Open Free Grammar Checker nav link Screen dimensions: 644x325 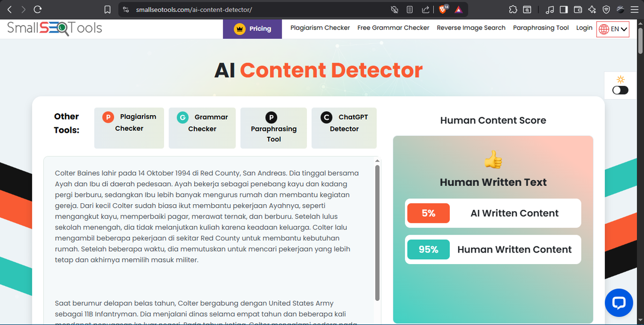point(393,28)
